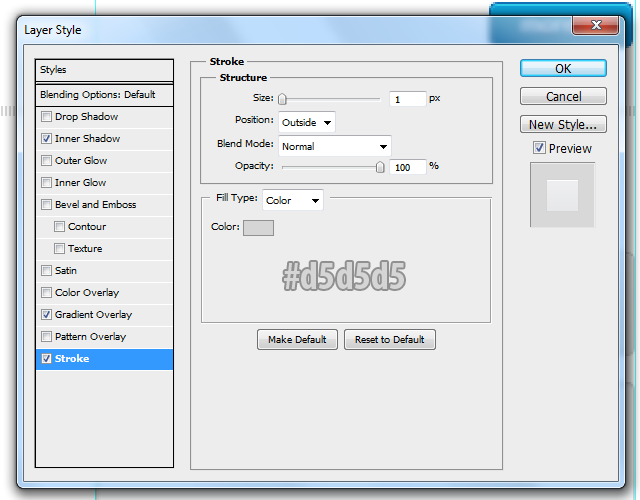The height and width of the screenshot is (500, 640).
Task: Confirm with the OK button
Action: click(x=563, y=68)
